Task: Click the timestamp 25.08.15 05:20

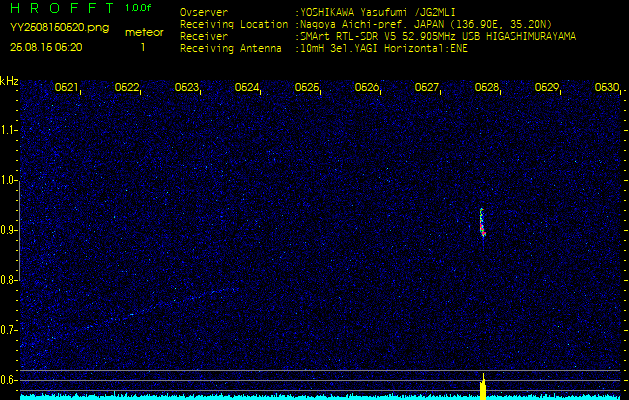Action: pyautogui.click(x=46, y=47)
